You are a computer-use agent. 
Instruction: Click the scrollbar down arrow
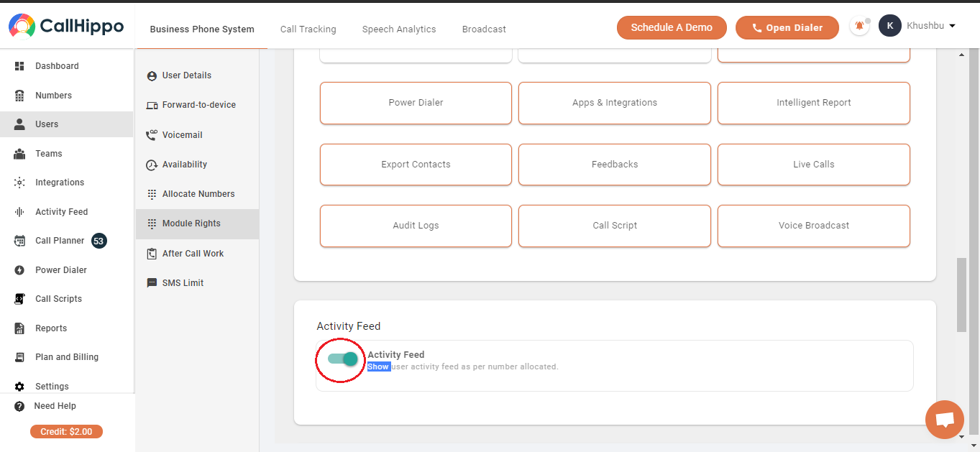tap(962, 435)
